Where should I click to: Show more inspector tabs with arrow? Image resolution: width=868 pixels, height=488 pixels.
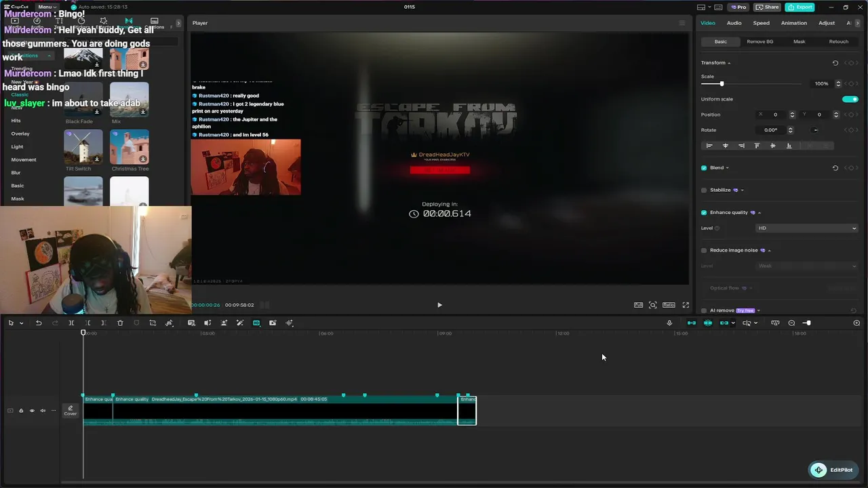[x=858, y=23]
